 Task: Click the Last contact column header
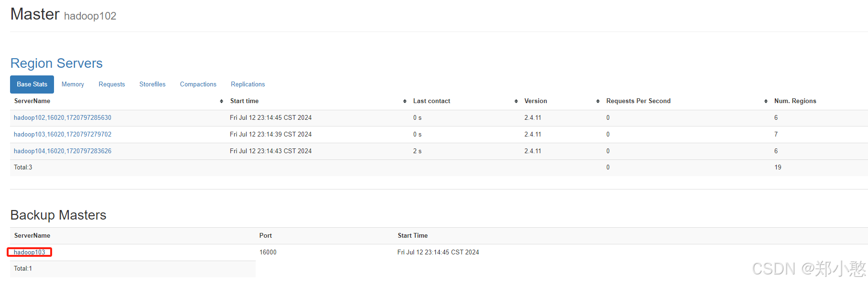432,101
